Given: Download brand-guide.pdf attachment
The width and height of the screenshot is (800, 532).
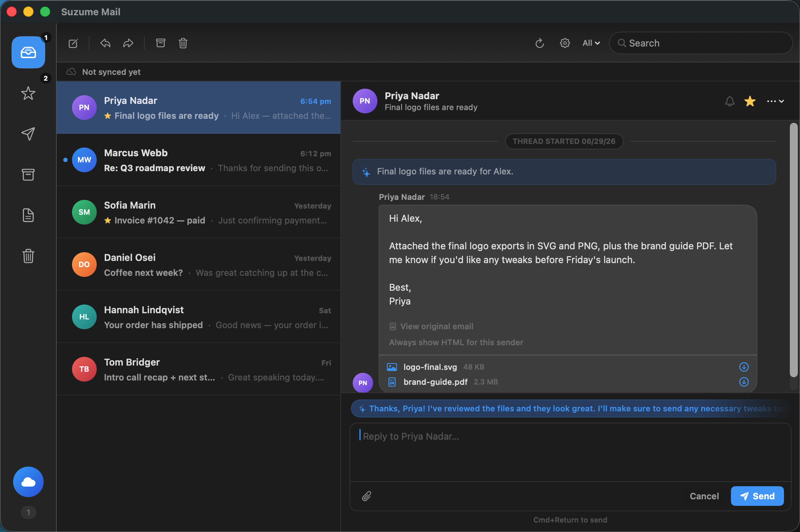Looking at the screenshot, I should (744, 382).
